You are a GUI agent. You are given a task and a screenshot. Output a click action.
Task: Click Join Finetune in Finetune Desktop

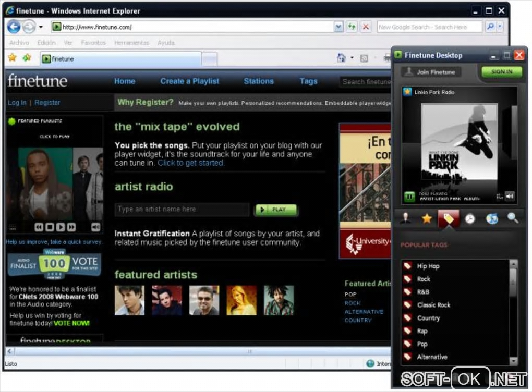431,72
